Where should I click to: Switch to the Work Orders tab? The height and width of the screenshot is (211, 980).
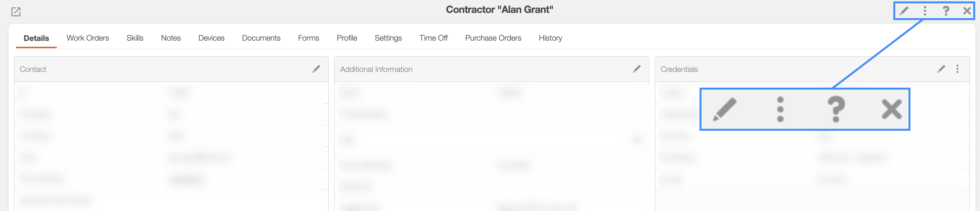click(88, 38)
